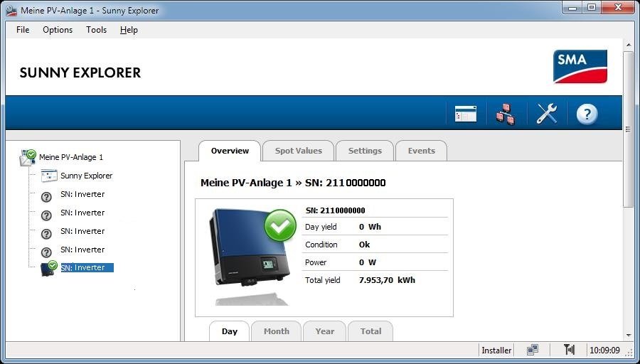Click the signal strength antenna icon in status bar
The height and width of the screenshot is (364, 640).
(x=569, y=350)
